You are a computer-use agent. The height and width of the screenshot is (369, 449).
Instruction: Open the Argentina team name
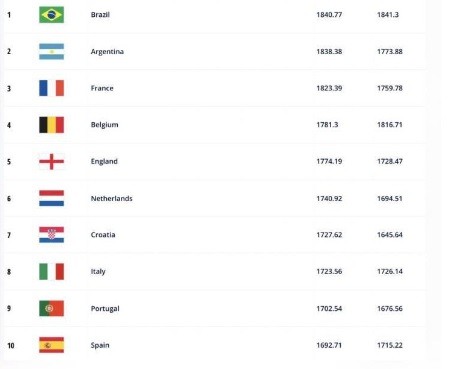[107, 51]
